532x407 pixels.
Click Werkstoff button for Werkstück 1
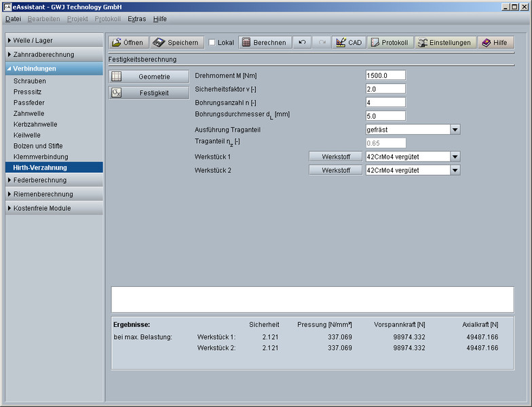(x=336, y=157)
